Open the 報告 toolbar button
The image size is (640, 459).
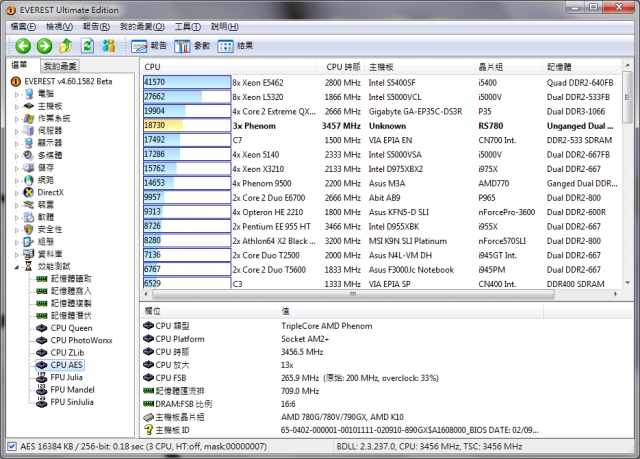click(x=149, y=46)
